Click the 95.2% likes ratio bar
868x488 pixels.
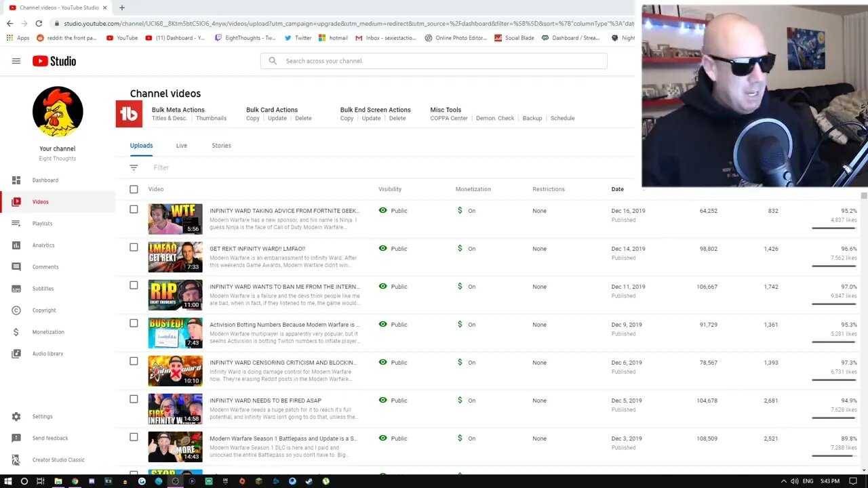click(834, 228)
